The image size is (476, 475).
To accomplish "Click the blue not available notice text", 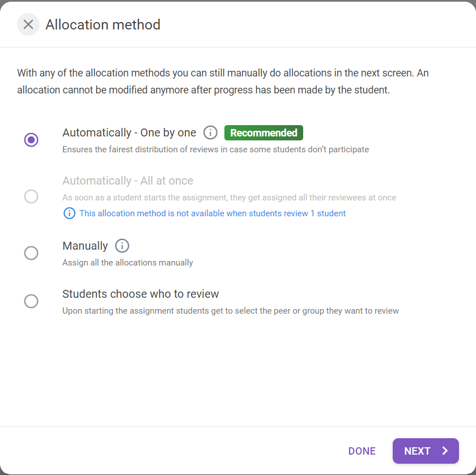I will [x=212, y=213].
